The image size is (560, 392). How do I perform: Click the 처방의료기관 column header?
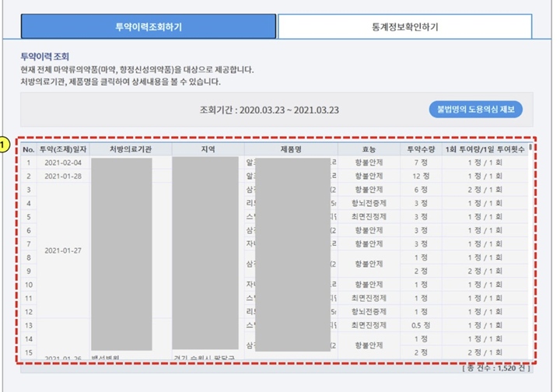coord(131,149)
